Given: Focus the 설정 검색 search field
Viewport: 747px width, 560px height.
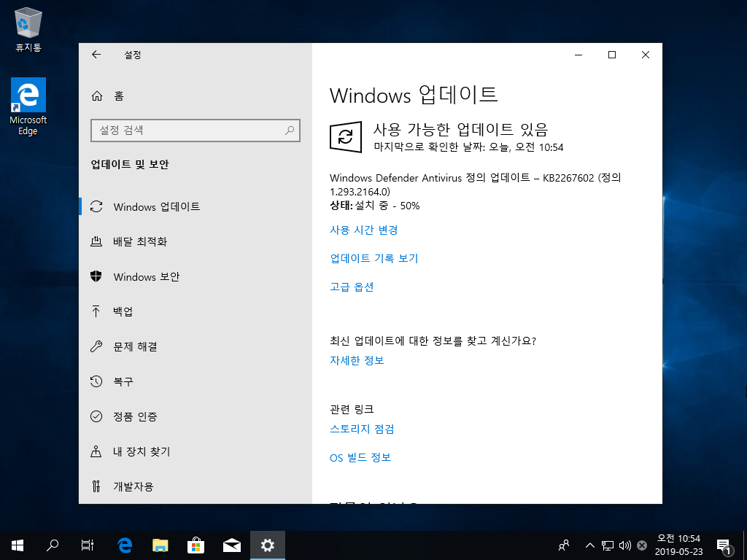Looking at the screenshot, I should pyautogui.click(x=196, y=131).
